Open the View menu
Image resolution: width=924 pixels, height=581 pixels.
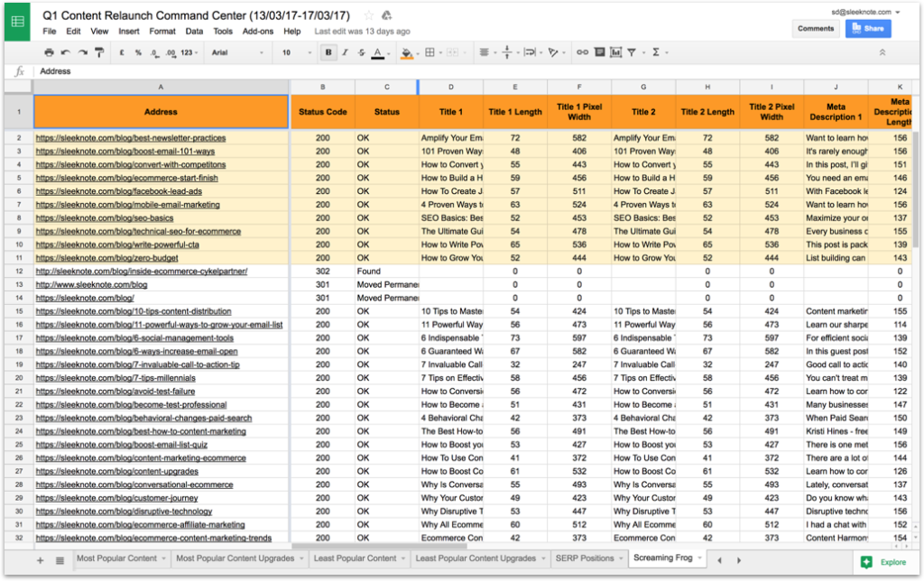pos(99,32)
